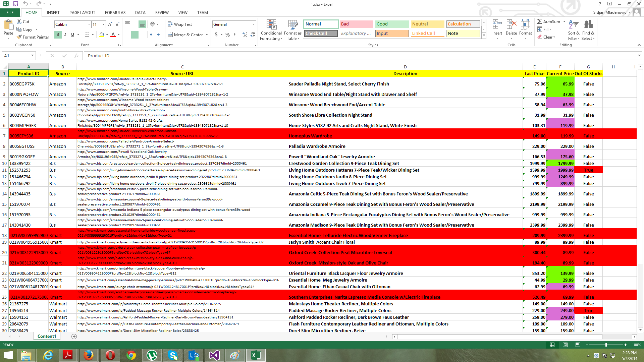Open the Fill dropdown menu
Screen dimensions: 644x362
pyautogui.click(x=544, y=29)
